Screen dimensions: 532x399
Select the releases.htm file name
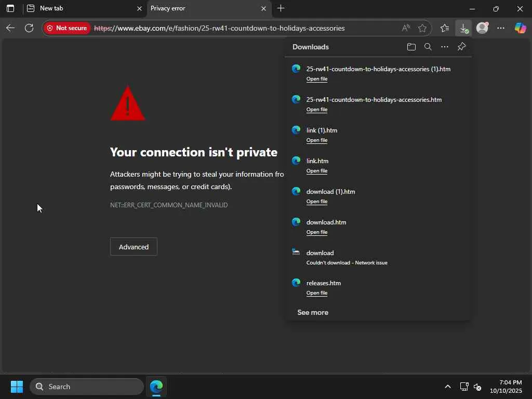click(x=324, y=283)
